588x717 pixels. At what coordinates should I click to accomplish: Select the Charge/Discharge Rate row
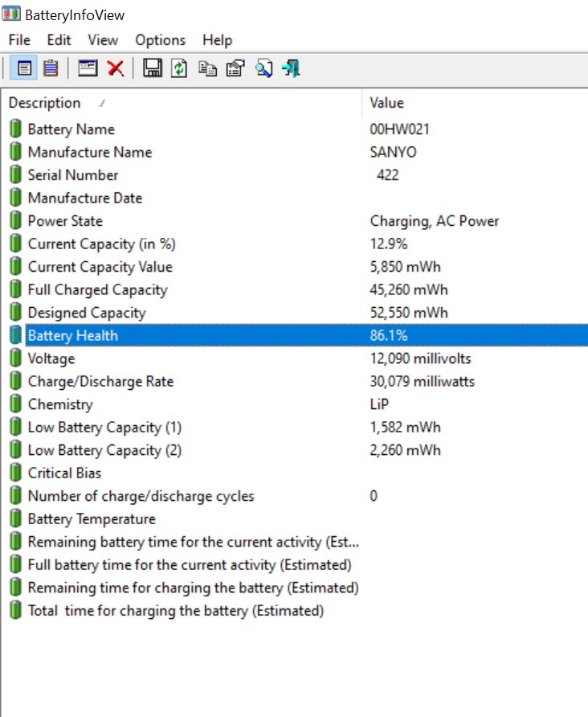pyautogui.click(x=295, y=381)
